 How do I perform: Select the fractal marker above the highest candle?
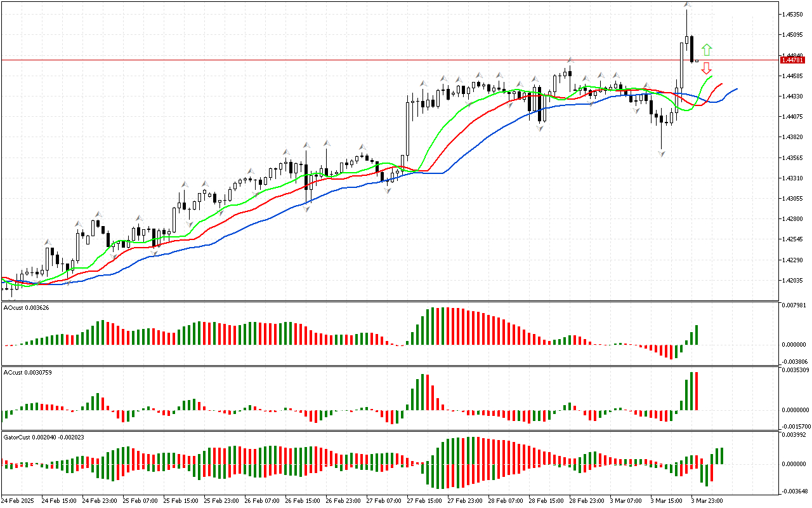tap(687, 5)
